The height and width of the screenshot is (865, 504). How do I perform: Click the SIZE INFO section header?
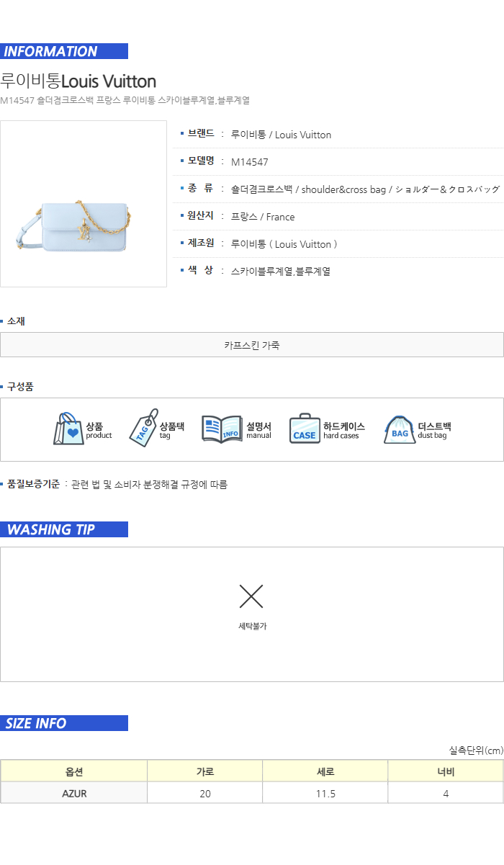(64, 723)
